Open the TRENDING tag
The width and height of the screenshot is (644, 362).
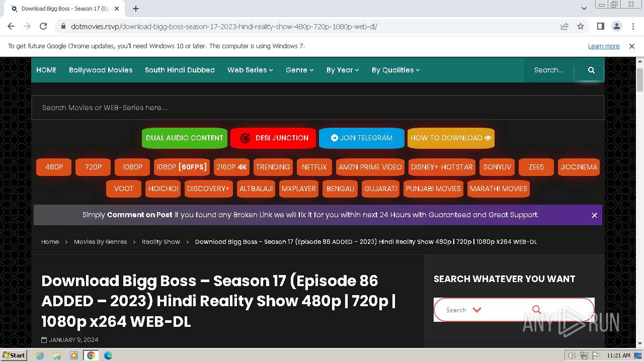pyautogui.click(x=273, y=167)
